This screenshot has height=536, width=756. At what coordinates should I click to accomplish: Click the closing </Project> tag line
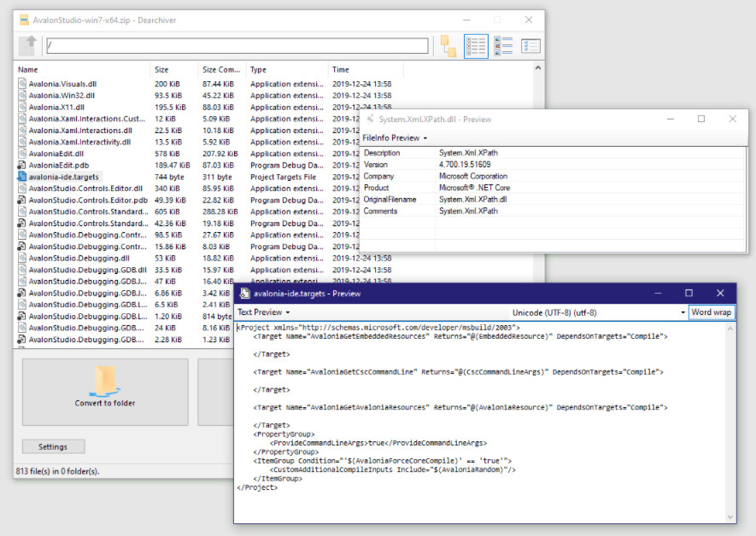coord(257,487)
